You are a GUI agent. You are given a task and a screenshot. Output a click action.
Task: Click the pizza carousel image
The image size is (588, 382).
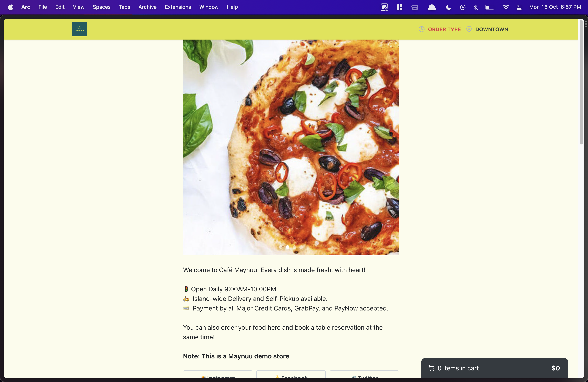(x=291, y=147)
